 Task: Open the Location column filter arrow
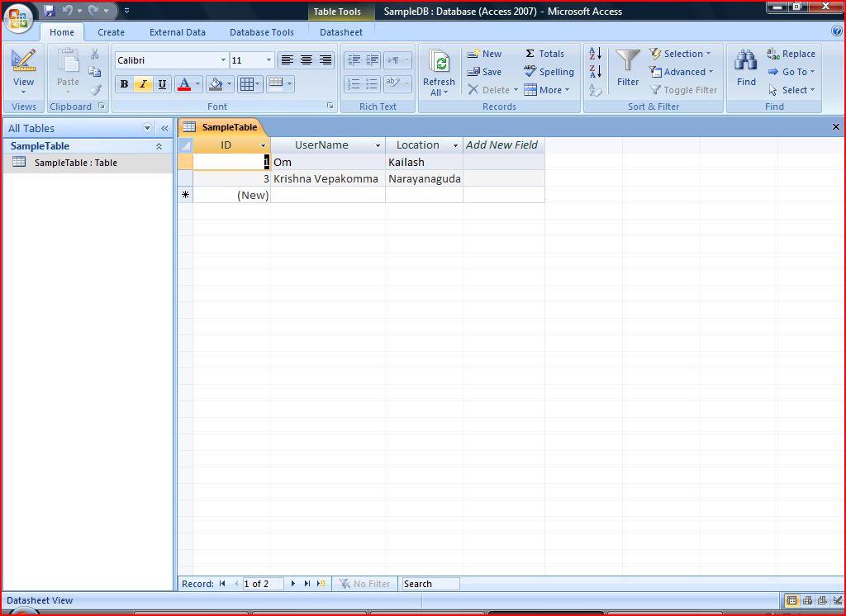pos(455,145)
